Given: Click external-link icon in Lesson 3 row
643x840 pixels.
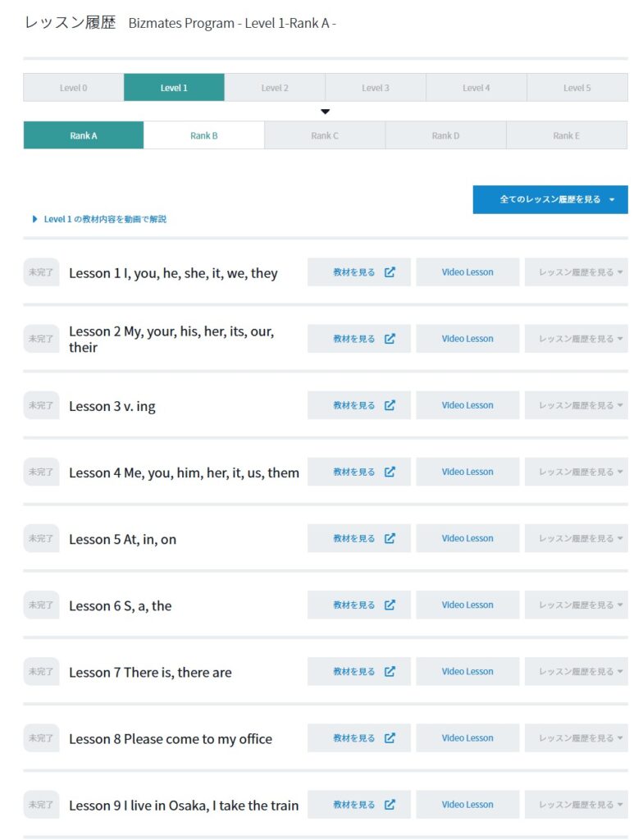Looking at the screenshot, I should pos(390,405).
